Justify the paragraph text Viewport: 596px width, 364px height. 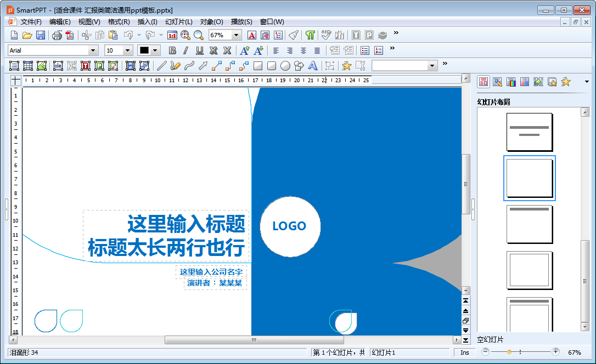pyautogui.click(x=317, y=50)
